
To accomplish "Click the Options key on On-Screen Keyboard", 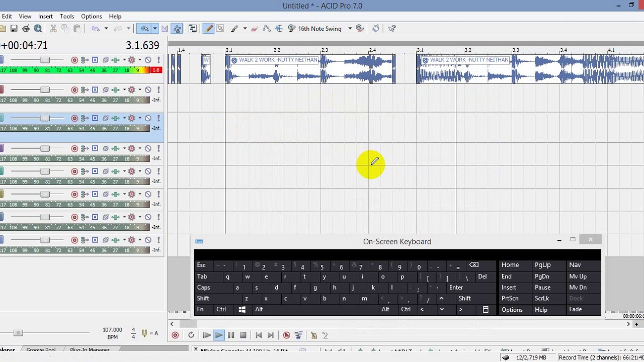I will pyautogui.click(x=512, y=310).
